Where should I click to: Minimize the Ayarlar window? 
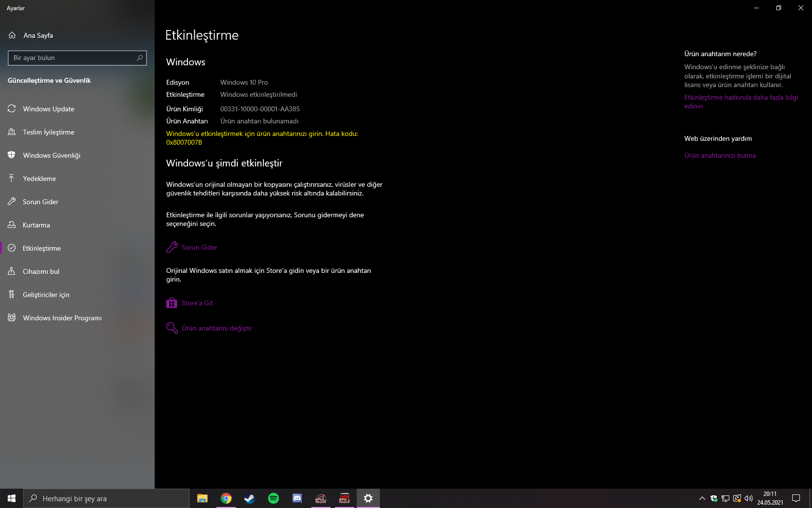coord(756,8)
